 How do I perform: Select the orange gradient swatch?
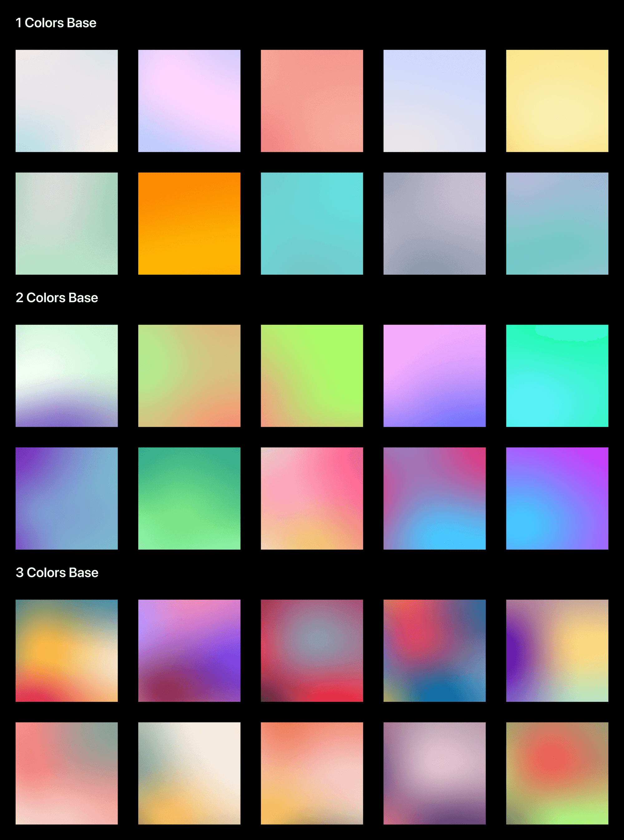click(190, 224)
